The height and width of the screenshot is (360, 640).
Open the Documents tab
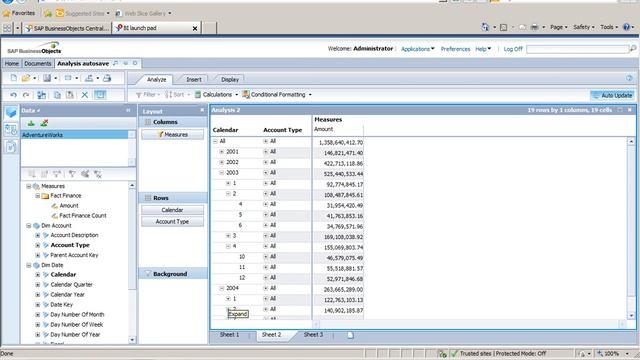pyautogui.click(x=38, y=64)
